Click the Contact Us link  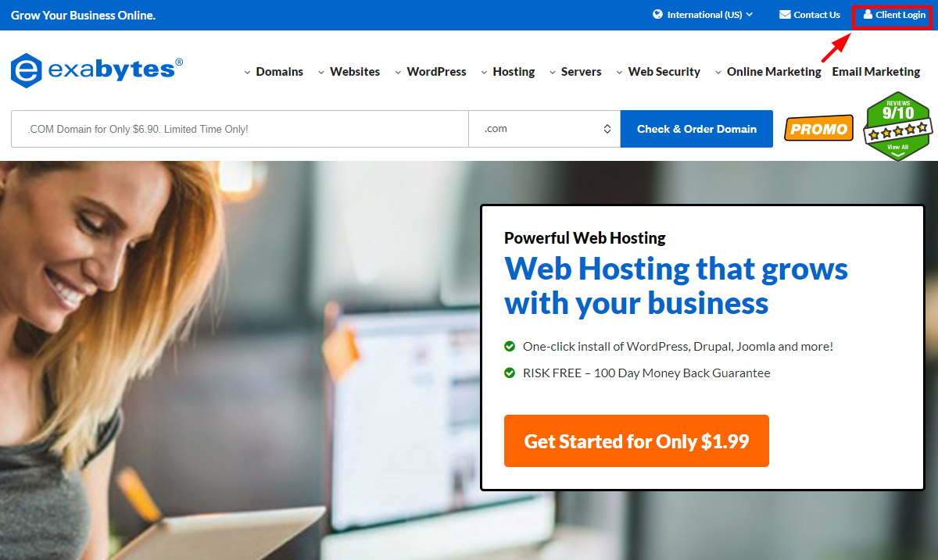tap(810, 15)
